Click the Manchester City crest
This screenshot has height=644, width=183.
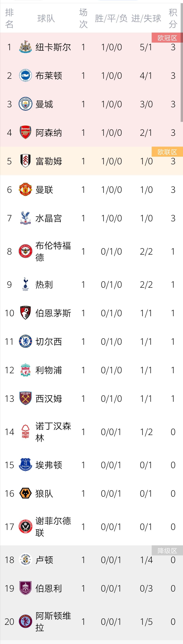25,104
